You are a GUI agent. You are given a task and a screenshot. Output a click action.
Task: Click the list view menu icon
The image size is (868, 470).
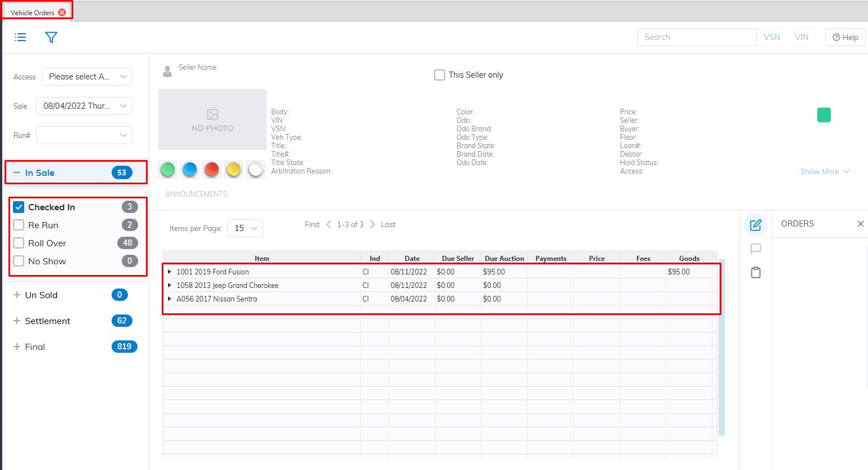(20, 37)
